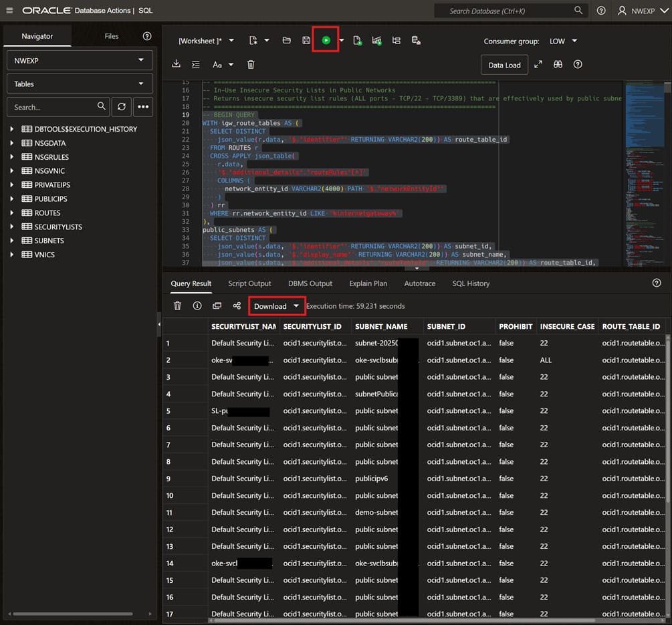Click the Navigator Search field

(x=58, y=107)
